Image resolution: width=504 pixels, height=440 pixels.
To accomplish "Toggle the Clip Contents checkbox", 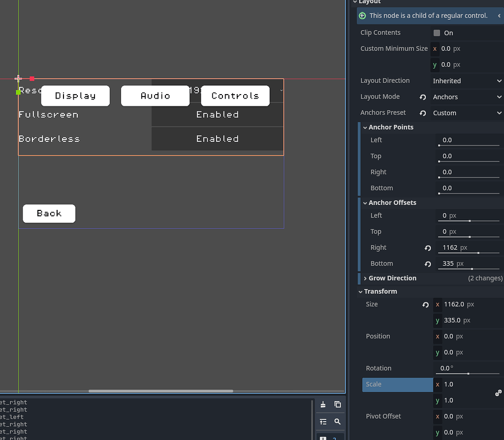I will (x=436, y=33).
